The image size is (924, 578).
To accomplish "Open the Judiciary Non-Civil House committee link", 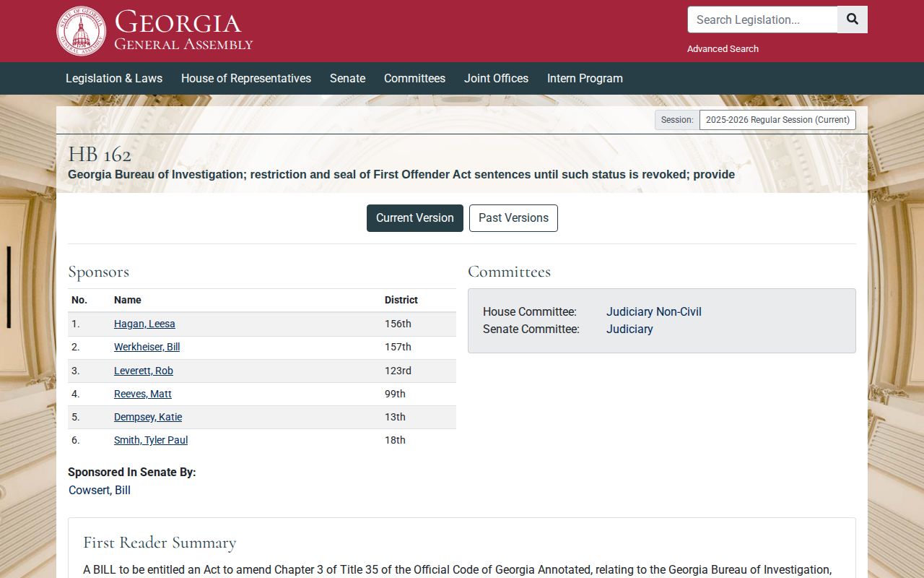I will (654, 311).
